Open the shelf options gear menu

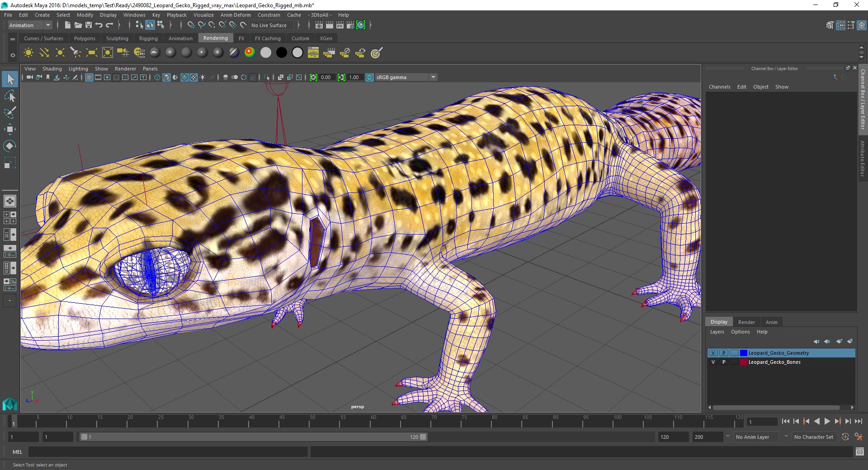13,55
